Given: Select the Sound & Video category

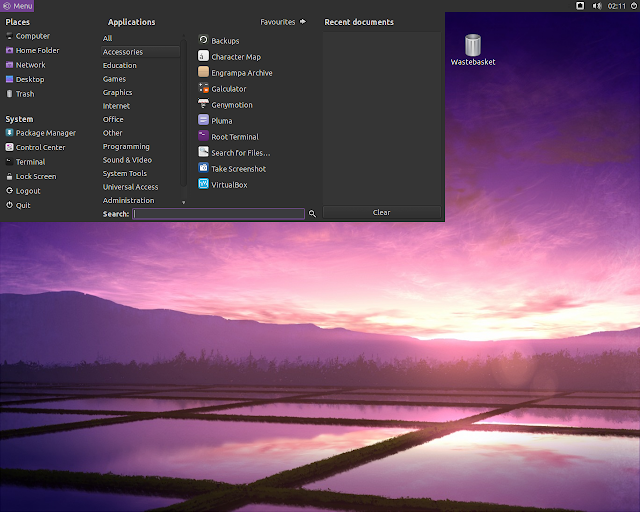Looking at the screenshot, I should 127,160.
